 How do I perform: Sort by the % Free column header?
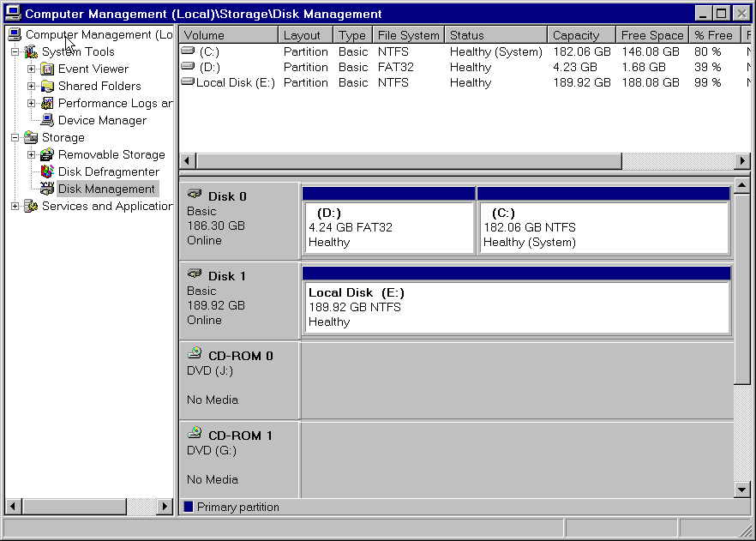tap(715, 35)
